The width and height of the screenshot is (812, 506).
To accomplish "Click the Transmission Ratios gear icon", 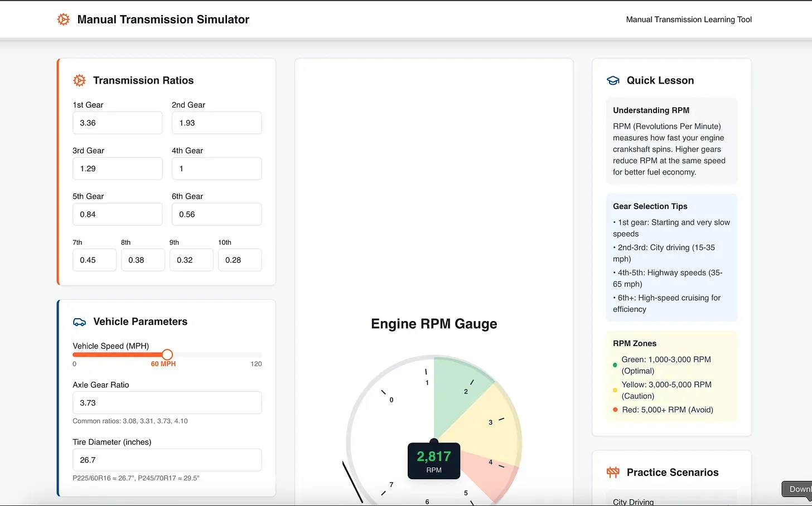I will point(80,81).
